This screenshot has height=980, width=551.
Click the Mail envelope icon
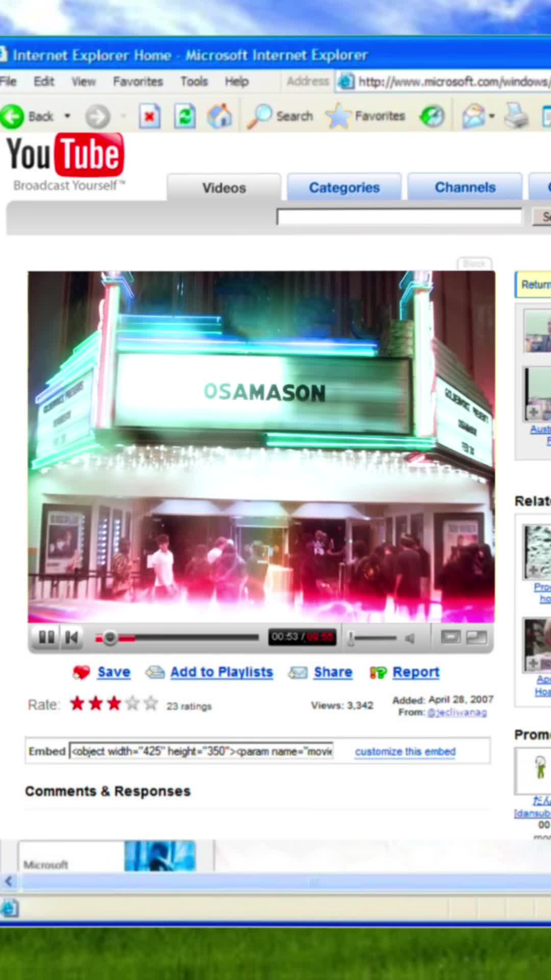(473, 116)
